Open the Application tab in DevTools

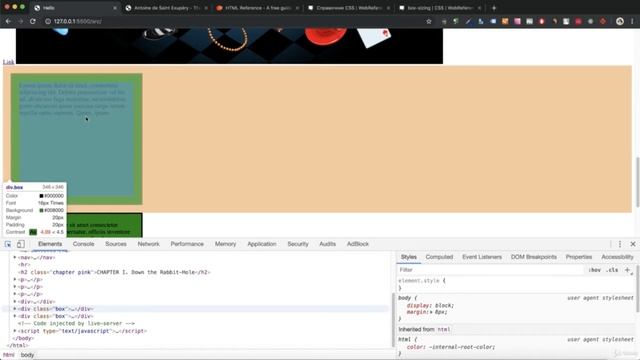262,244
